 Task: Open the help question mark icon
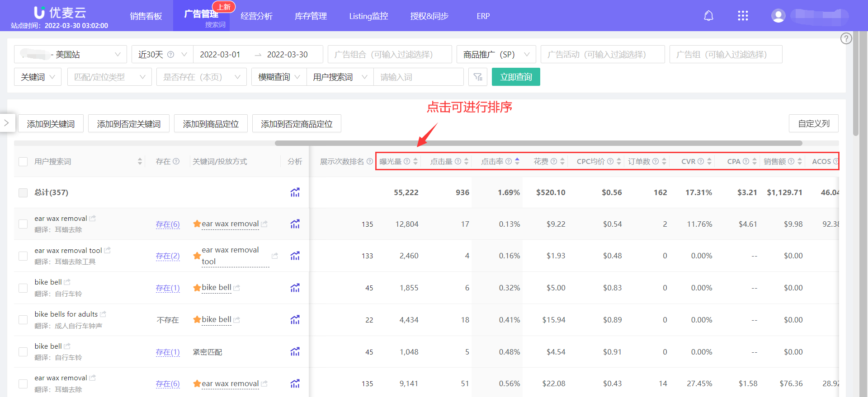click(846, 38)
